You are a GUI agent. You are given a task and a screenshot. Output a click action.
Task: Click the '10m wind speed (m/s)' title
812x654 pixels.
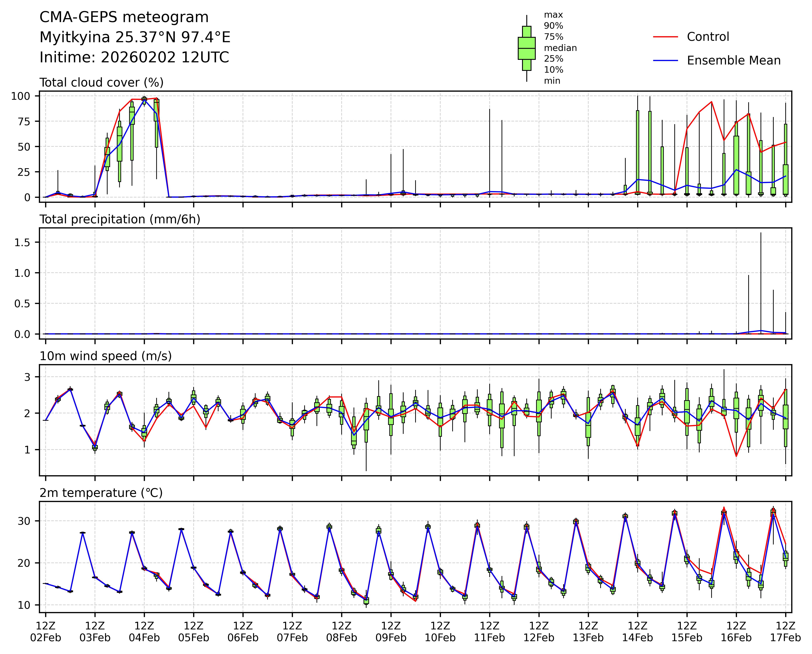(x=105, y=356)
